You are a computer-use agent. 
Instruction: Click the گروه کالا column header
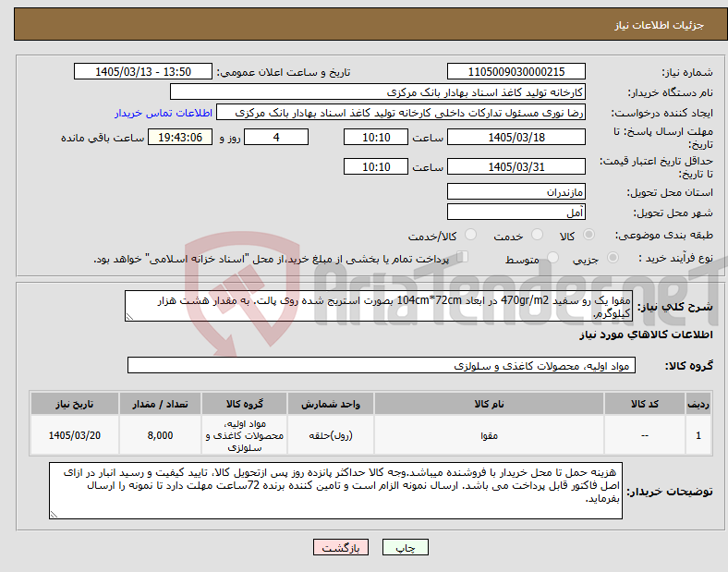coord(244,404)
